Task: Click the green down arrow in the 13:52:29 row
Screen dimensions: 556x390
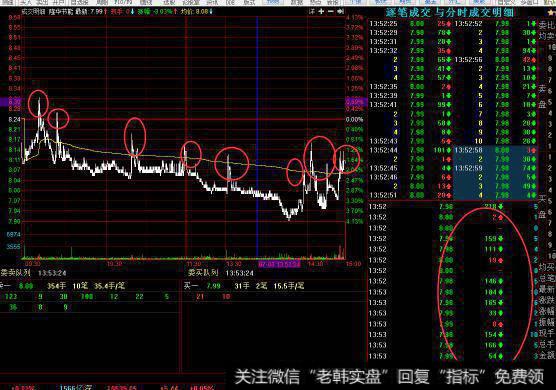Action: (x=449, y=33)
